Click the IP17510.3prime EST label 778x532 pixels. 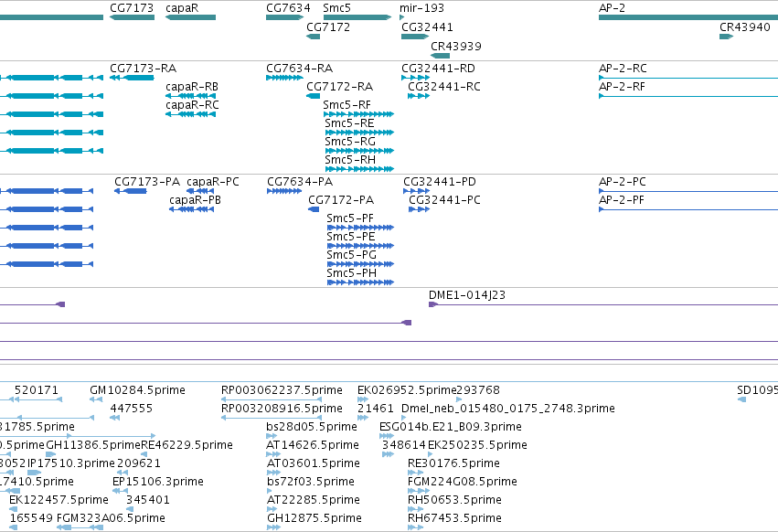[71, 463]
